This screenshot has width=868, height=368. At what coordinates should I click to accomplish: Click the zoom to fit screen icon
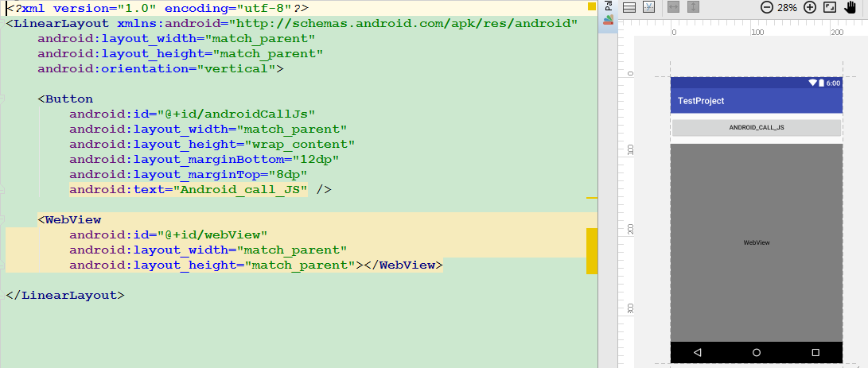pos(830,7)
